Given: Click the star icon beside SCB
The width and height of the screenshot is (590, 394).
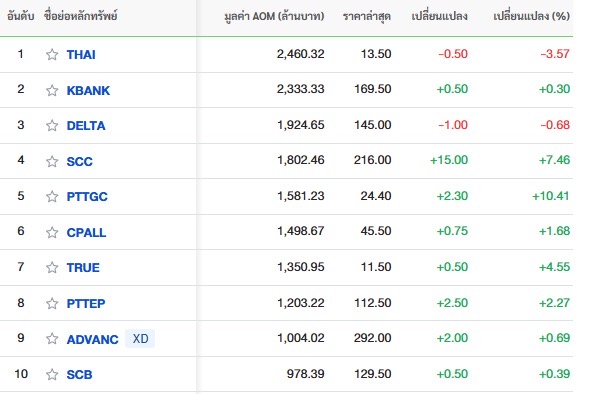Looking at the screenshot, I should (52, 374).
